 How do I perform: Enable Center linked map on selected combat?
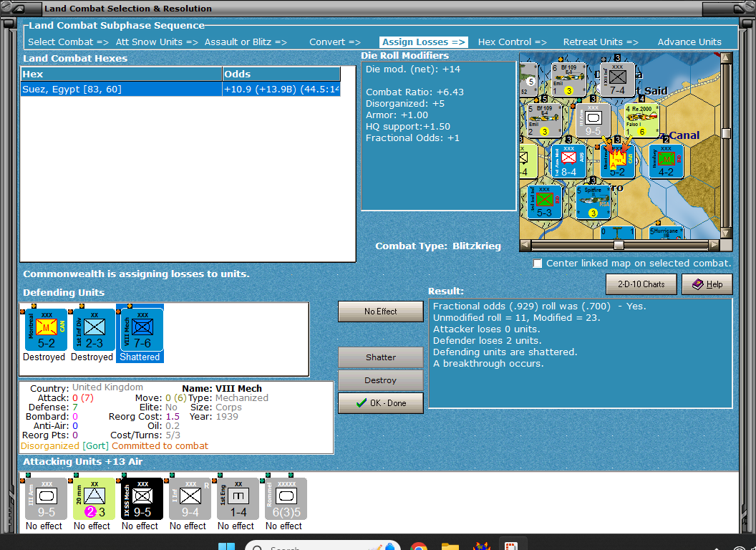[537, 264]
